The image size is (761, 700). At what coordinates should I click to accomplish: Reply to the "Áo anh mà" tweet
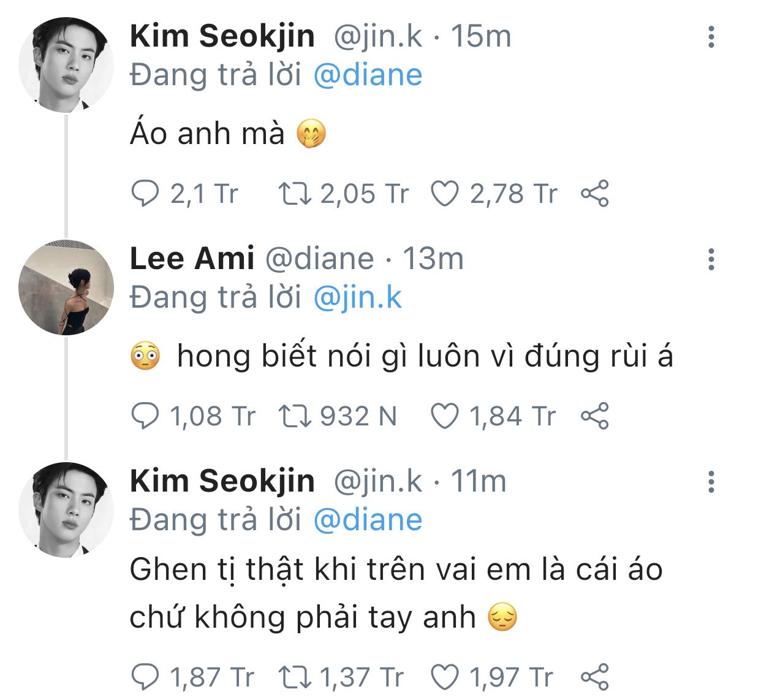click(x=145, y=194)
